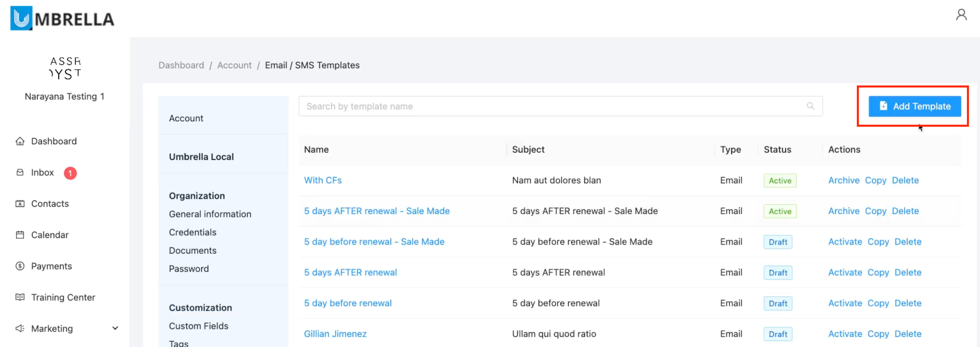
Task: Click the Marketing megaphone icon
Action: point(20,328)
